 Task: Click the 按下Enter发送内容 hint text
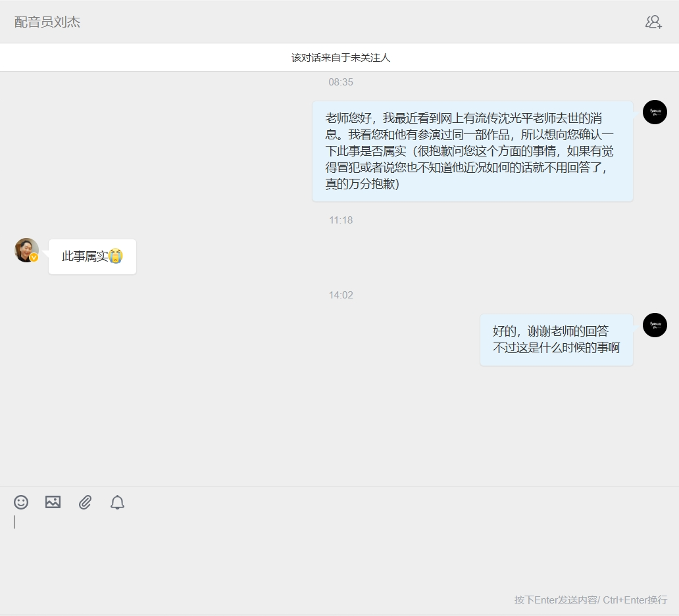(x=590, y=600)
